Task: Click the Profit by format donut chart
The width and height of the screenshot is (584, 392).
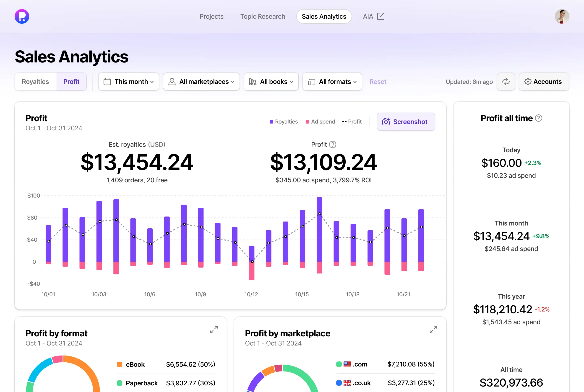Action: pyautogui.click(x=63, y=374)
